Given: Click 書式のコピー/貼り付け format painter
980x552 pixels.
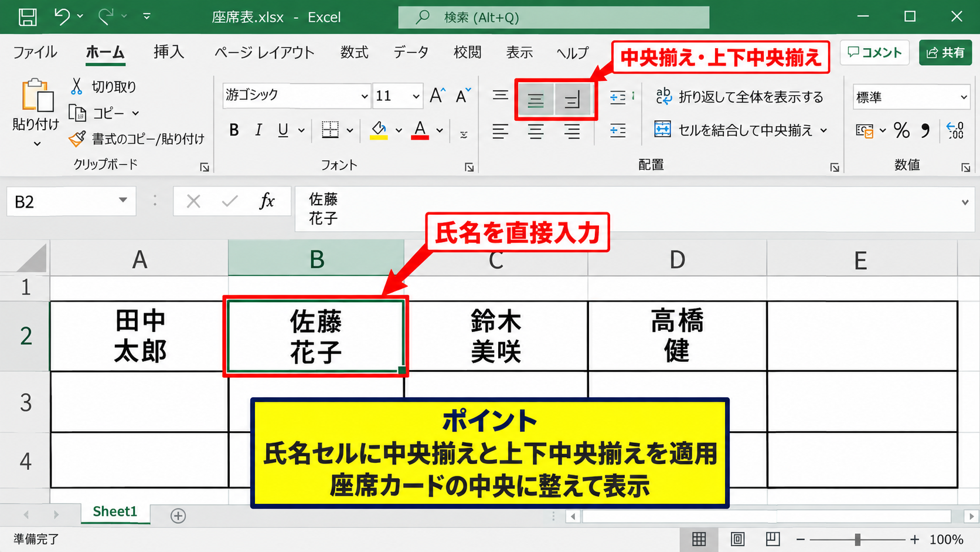Looking at the screenshot, I should click(137, 139).
